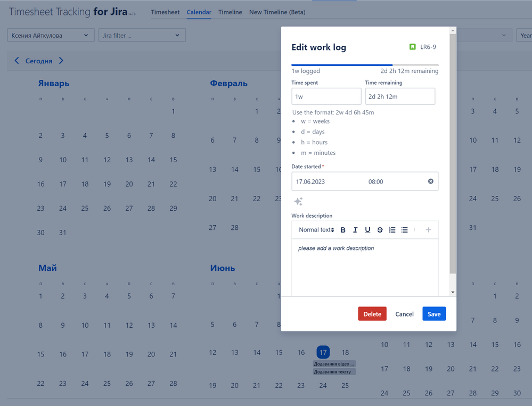Save the work log
532x406 pixels.
pos(434,314)
